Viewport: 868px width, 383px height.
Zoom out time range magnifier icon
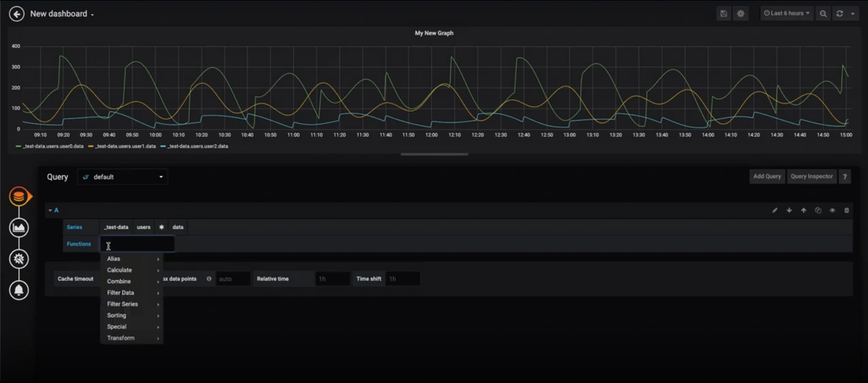823,14
